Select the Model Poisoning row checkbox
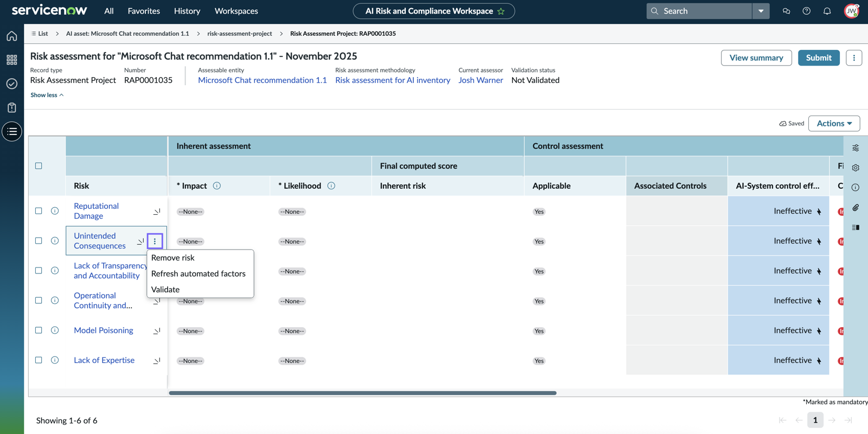The height and width of the screenshot is (434, 868). [x=39, y=330]
